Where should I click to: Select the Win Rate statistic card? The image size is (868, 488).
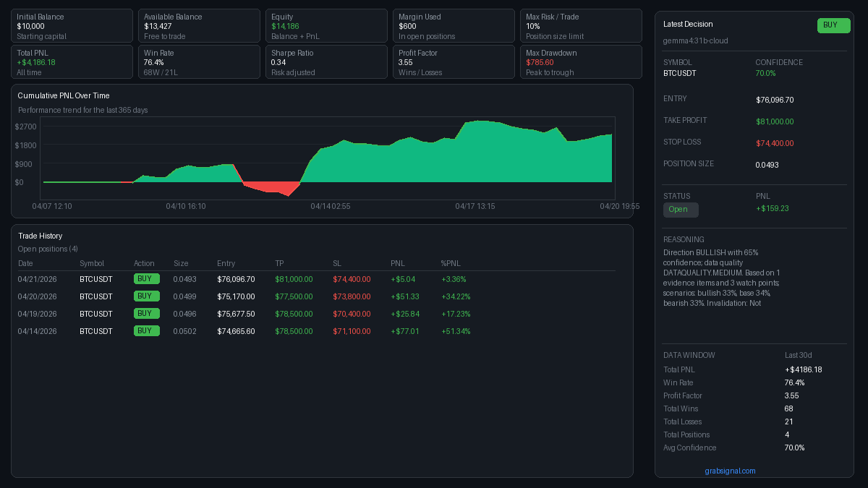pyautogui.click(x=199, y=61)
